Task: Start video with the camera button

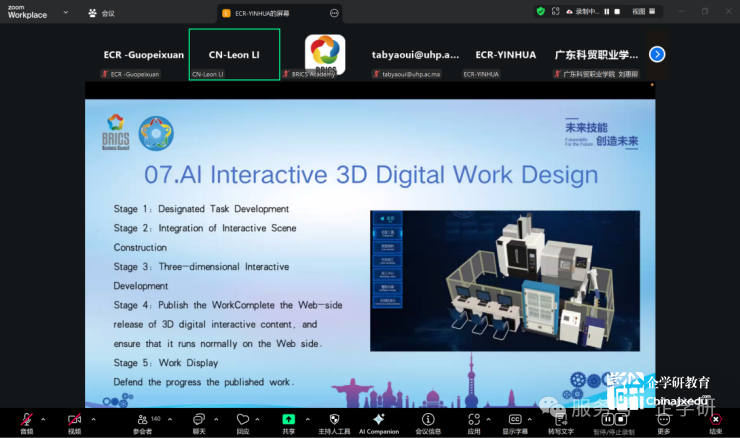Action: [x=75, y=419]
